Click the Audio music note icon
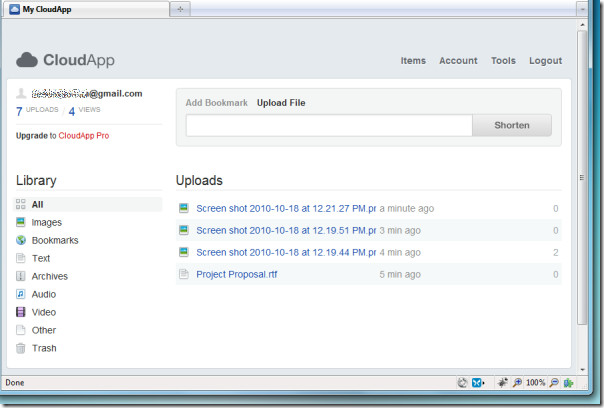604x408 pixels. point(21,294)
